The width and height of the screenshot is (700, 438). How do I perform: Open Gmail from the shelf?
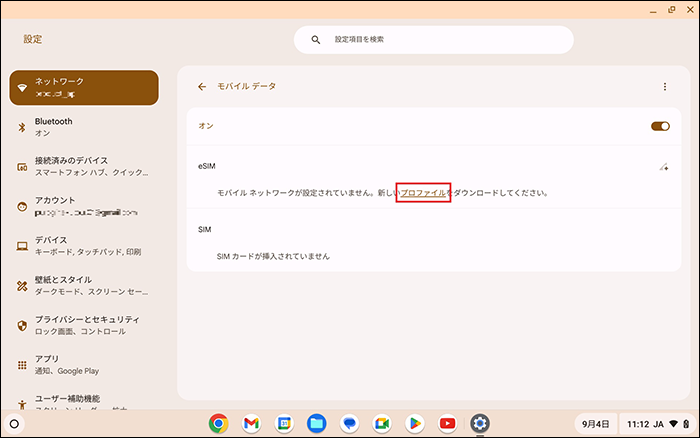pos(251,423)
